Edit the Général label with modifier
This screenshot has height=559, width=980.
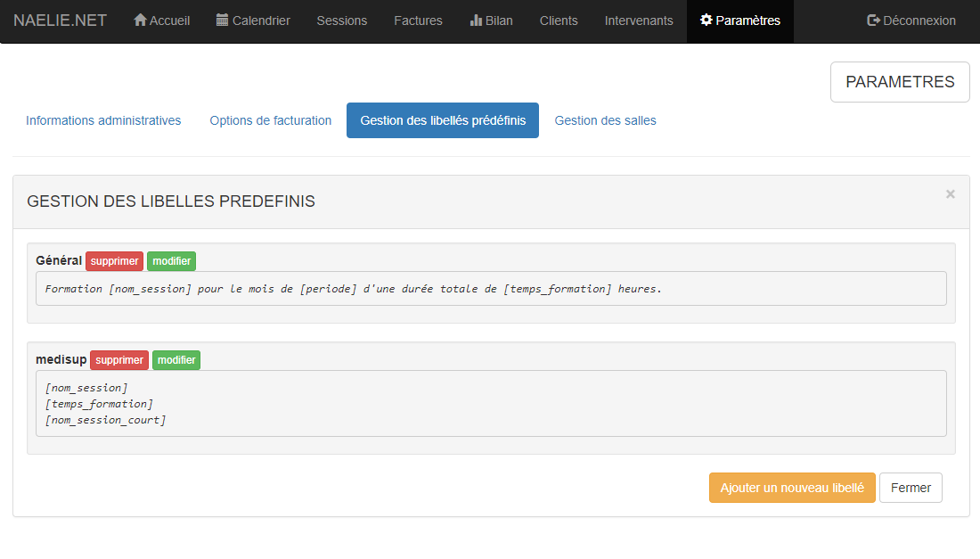(x=171, y=261)
